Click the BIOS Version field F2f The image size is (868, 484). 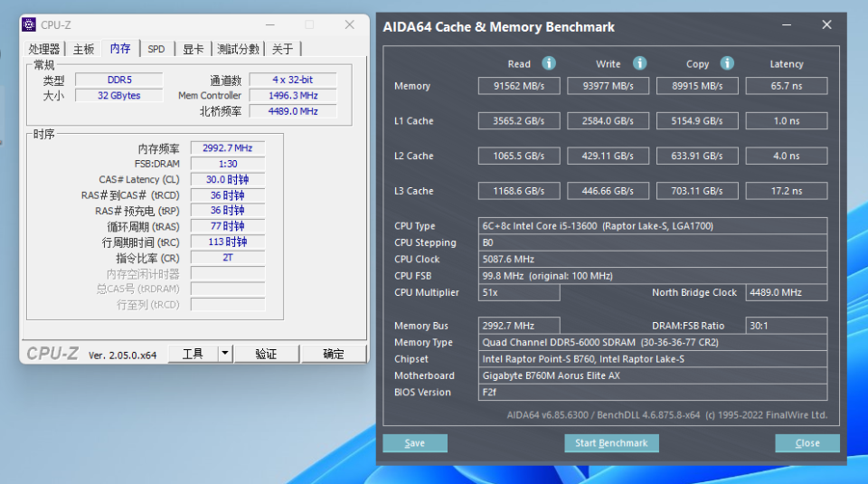pyautogui.click(x=653, y=392)
